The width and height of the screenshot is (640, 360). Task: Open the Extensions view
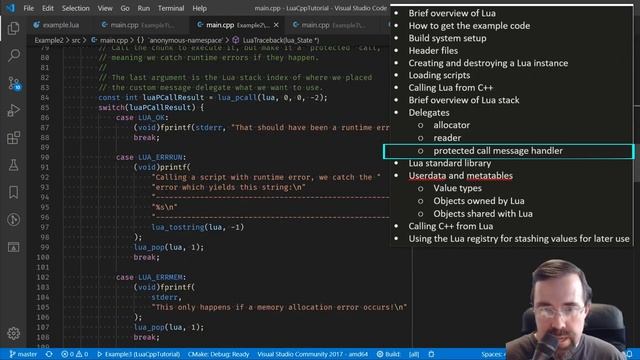tap(13, 138)
